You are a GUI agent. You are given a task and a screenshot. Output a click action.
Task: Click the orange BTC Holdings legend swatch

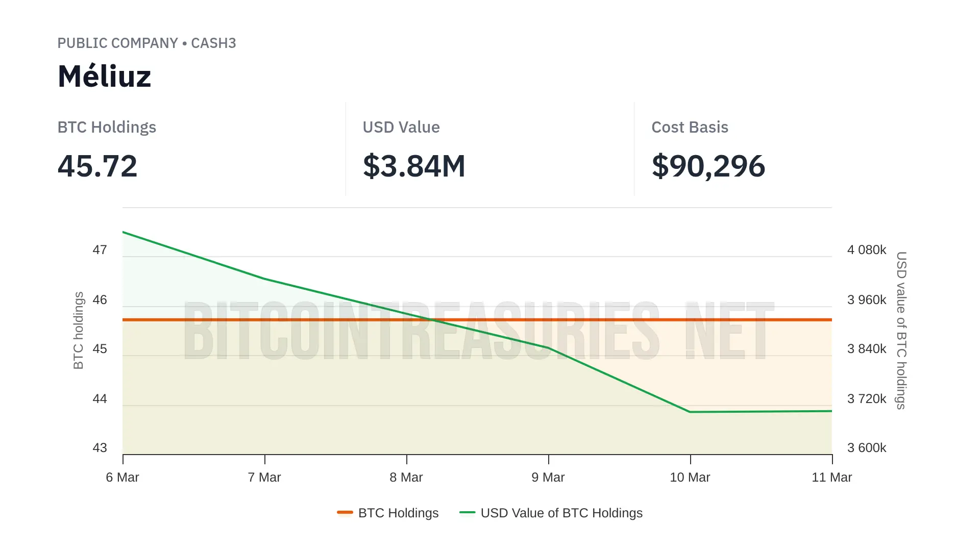pyautogui.click(x=345, y=512)
